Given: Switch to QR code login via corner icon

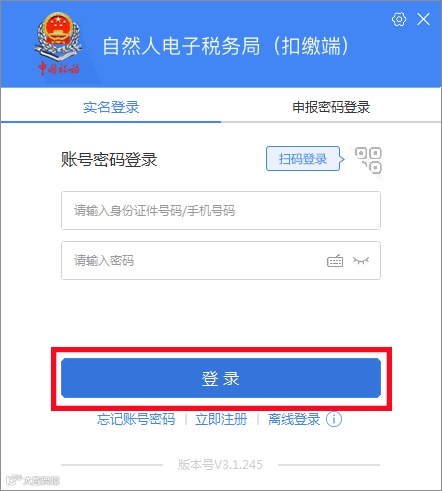Looking at the screenshot, I should pos(368,160).
